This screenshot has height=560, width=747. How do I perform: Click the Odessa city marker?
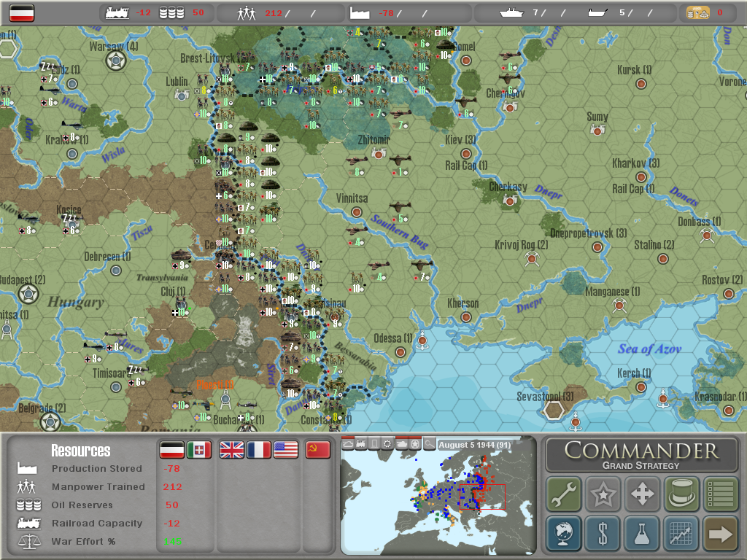(400, 352)
